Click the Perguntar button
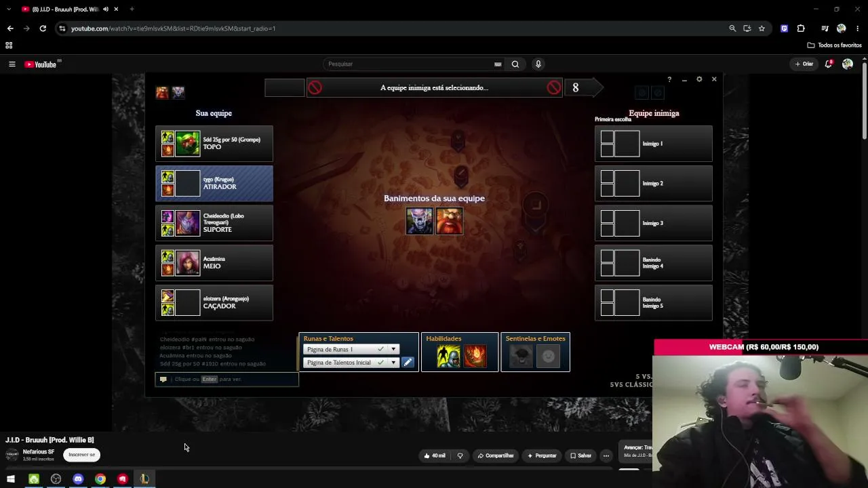Viewport: 868px width, 488px height. tap(542, 455)
